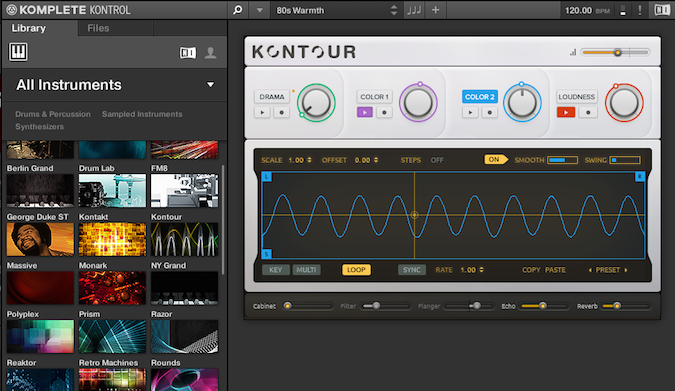675x391 pixels.
Task: Toggle the SYNC button
Action: (x=412, y=270)
